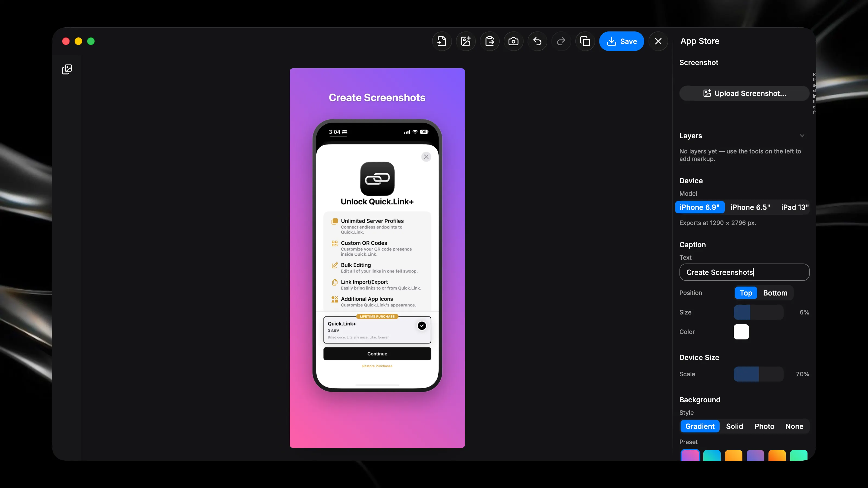Select the violet gradient preset
This screenshot has width=868, height=488.
tap(755, 455)
